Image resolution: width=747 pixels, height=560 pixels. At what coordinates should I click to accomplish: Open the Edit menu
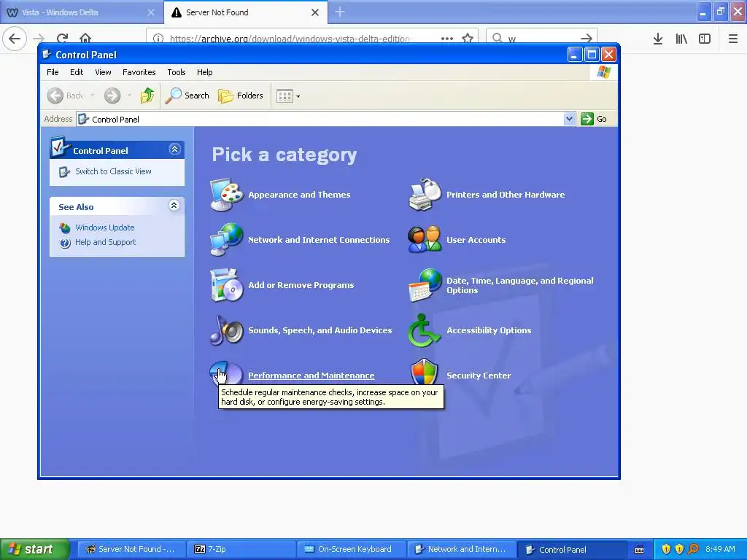77,72
